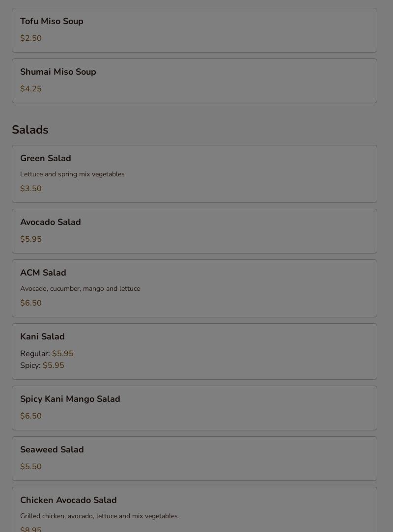This screenshot has width=393, height=532.
Task: Click the ACM Salad ingredients description
Action: (x=80, y=289)
